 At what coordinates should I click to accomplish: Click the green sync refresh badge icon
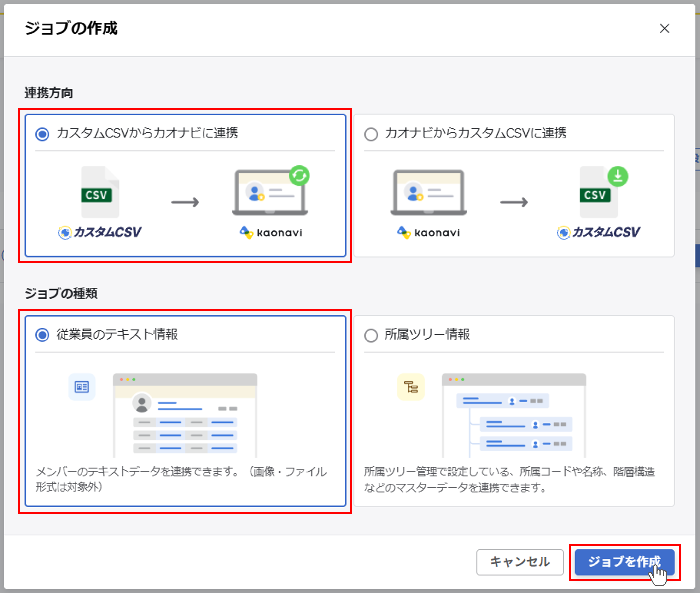coord(299,175)
